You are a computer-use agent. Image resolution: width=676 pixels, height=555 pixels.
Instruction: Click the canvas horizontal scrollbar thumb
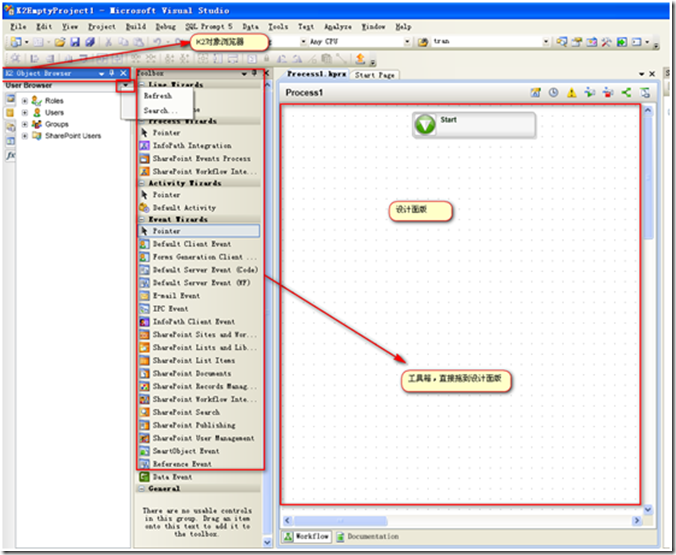pyautogui.click(x=340, y=521)
